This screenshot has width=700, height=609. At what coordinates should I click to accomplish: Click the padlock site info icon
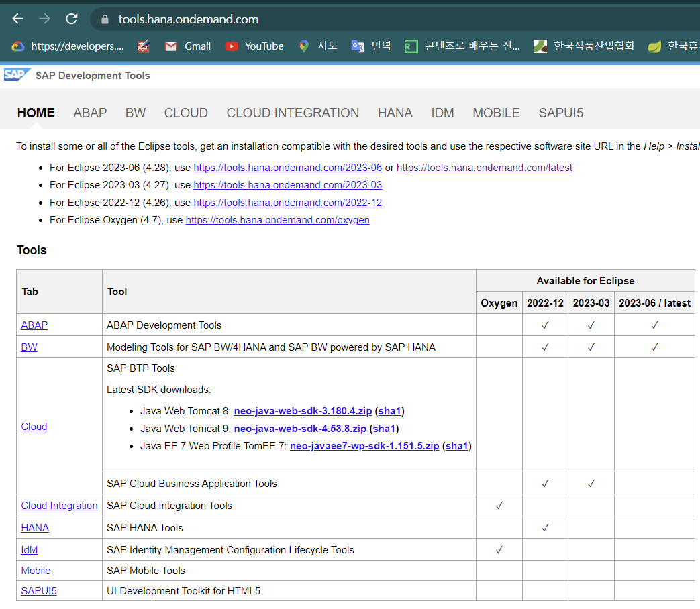(x=105, y=19)
